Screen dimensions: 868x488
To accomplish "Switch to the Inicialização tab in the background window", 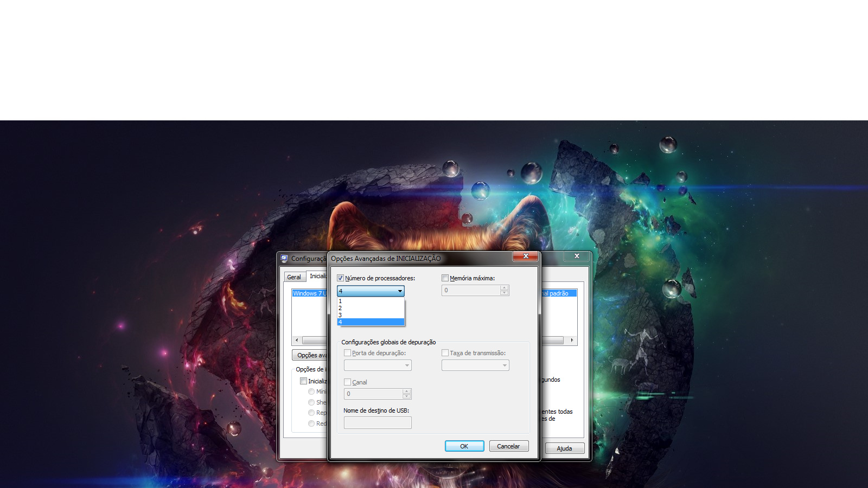I will (318, 276).
